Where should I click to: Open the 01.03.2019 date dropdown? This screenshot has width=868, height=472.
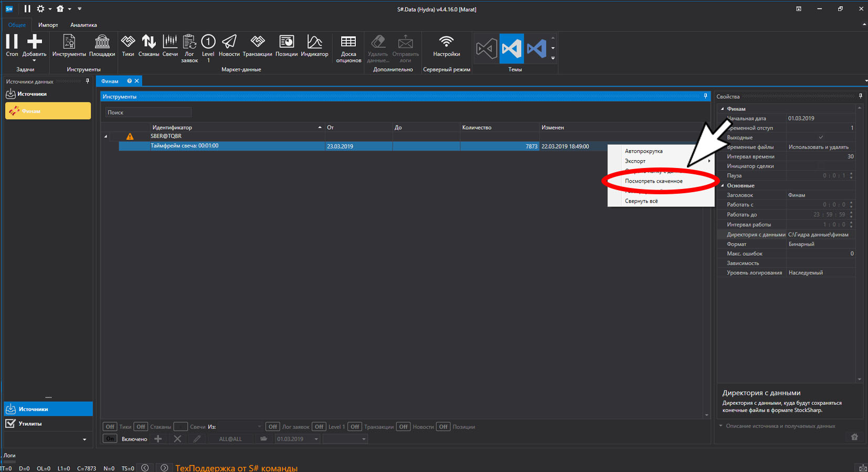point(316,439)
